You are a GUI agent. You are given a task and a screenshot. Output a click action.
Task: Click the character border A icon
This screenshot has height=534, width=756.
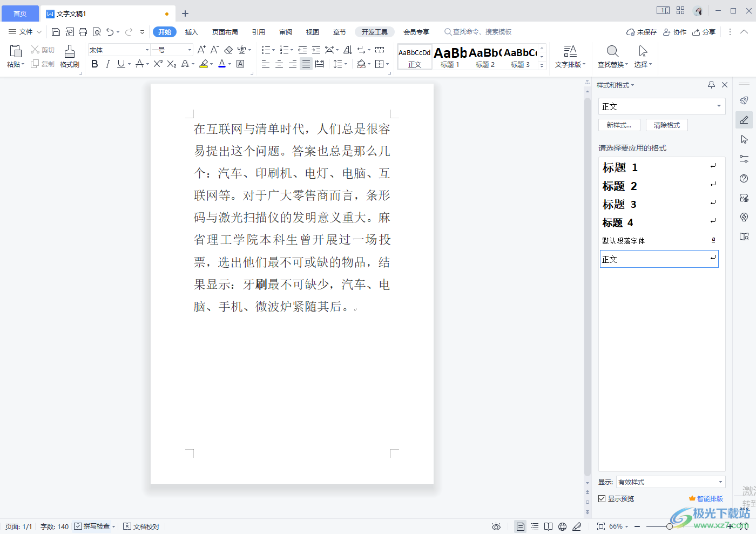[240, 64]
